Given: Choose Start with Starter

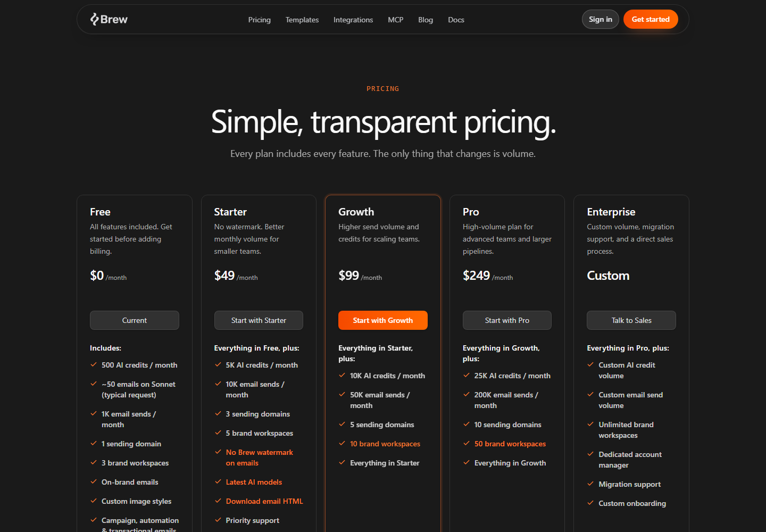Looking at the screenshot, I should [x=259, y=320].
